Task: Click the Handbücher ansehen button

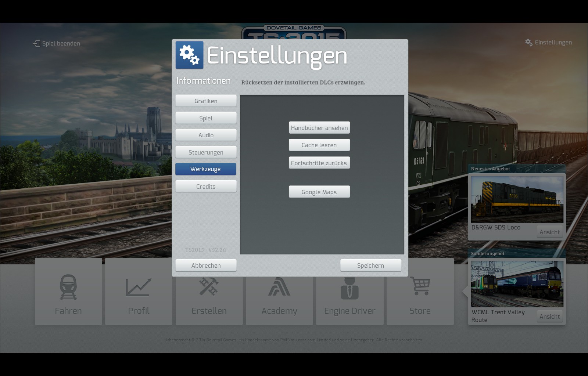Action: point(319,128)
